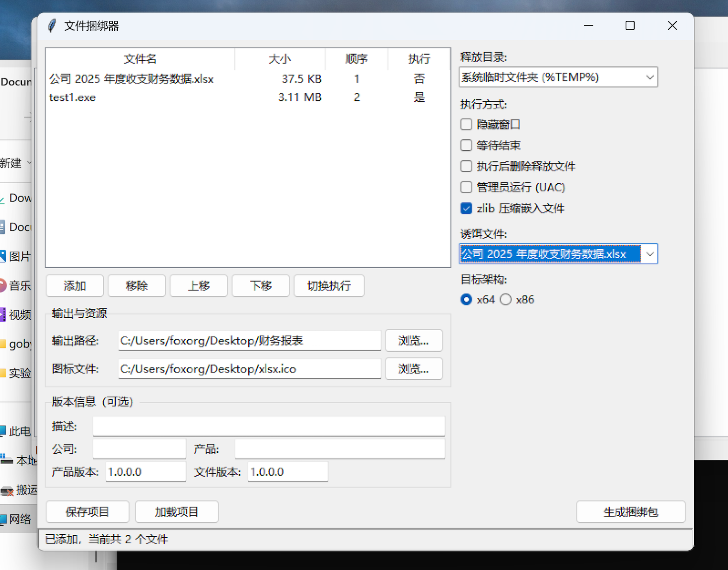The height and width of the screenshot is (570, 728).
Task: Click 浏览... next to 输出路径
Action: 414,341
